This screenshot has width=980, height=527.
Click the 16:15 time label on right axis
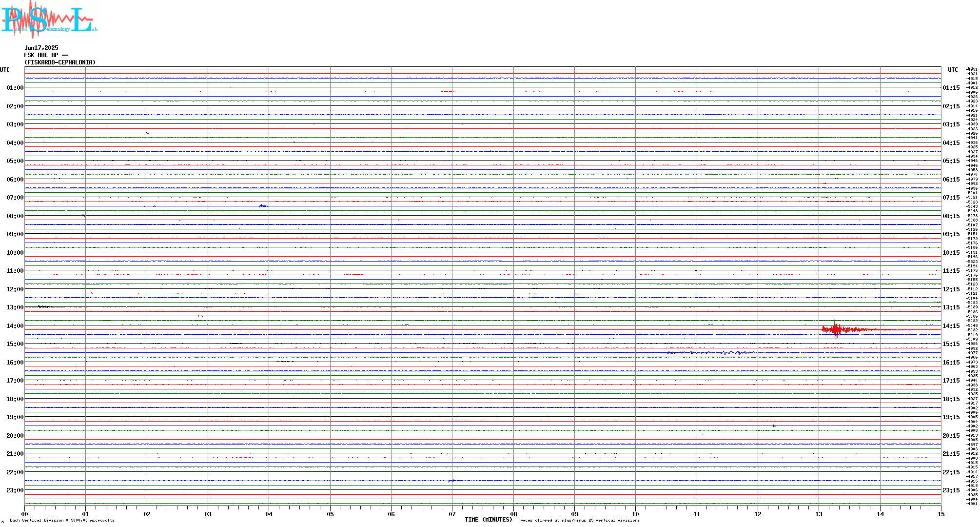(951, 363)
